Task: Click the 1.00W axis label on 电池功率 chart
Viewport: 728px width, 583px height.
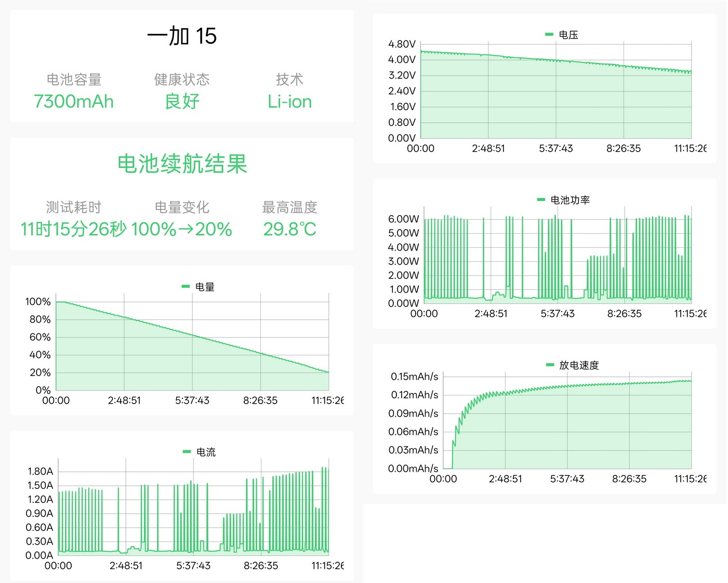Action: pos(404,289)
